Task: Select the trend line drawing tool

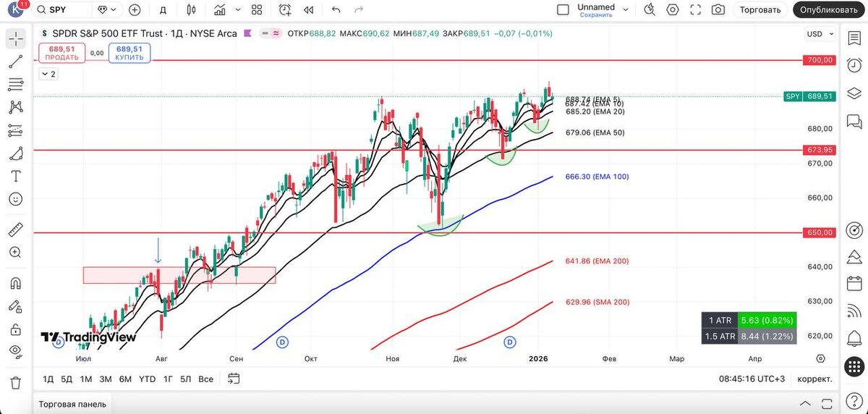Action: pyautogui.click(x=15, y=62)
